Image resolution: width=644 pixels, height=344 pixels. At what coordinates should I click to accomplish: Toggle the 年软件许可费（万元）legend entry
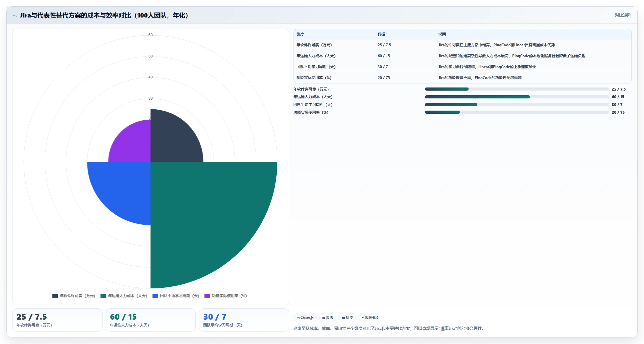click(x=74, y=296)
